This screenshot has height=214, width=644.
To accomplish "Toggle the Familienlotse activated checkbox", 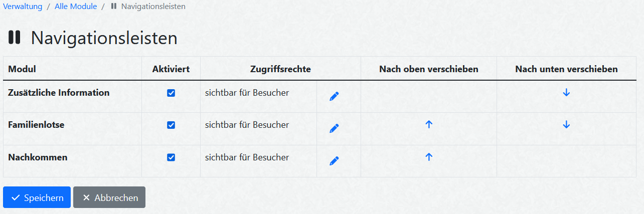I will (x=171, y=125).
